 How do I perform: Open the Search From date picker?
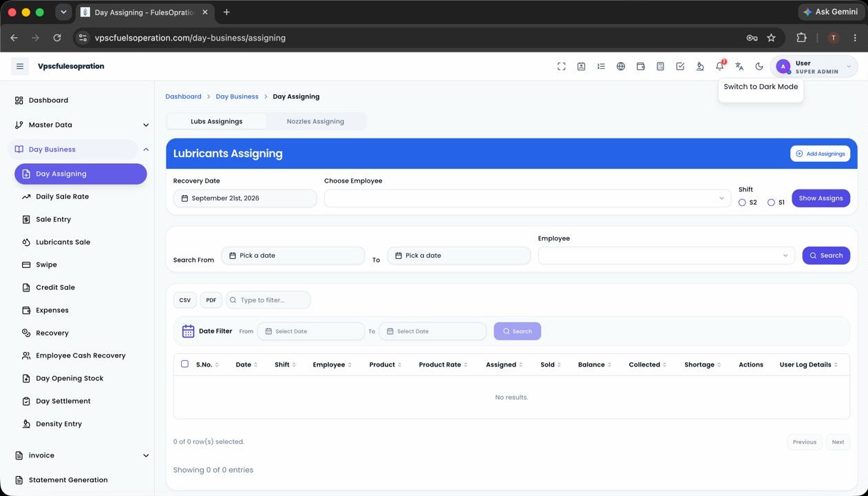[x=293, y=256]
